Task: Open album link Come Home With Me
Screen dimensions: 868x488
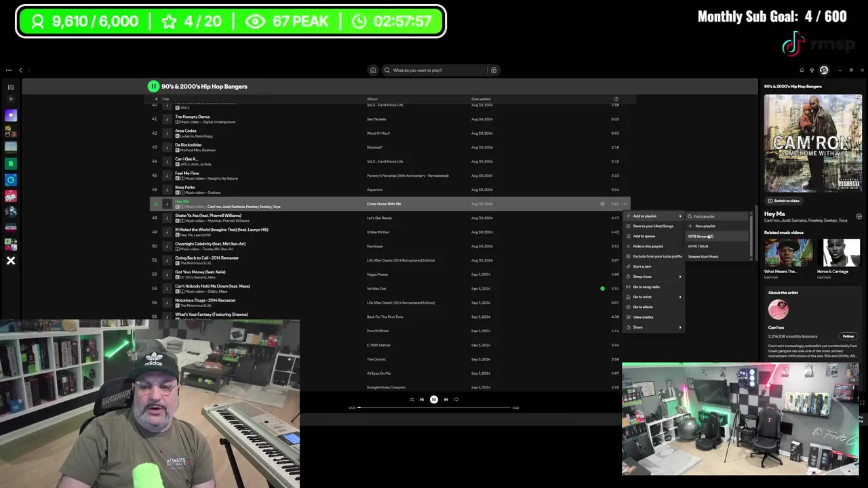Action: (384, 204)
